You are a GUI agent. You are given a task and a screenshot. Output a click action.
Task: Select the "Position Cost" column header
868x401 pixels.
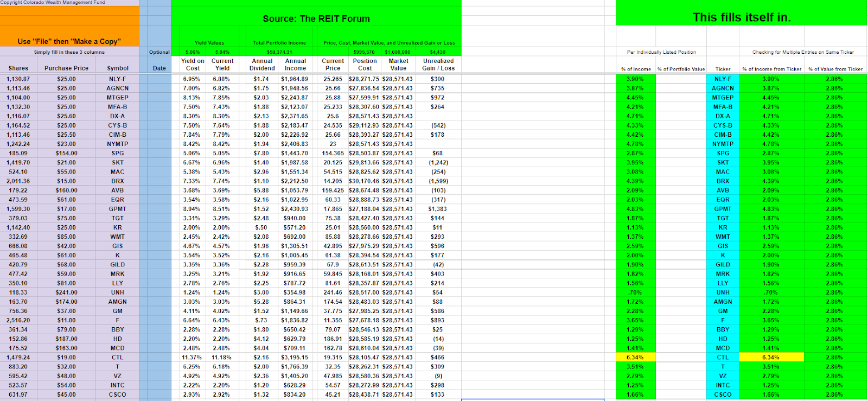365,65
